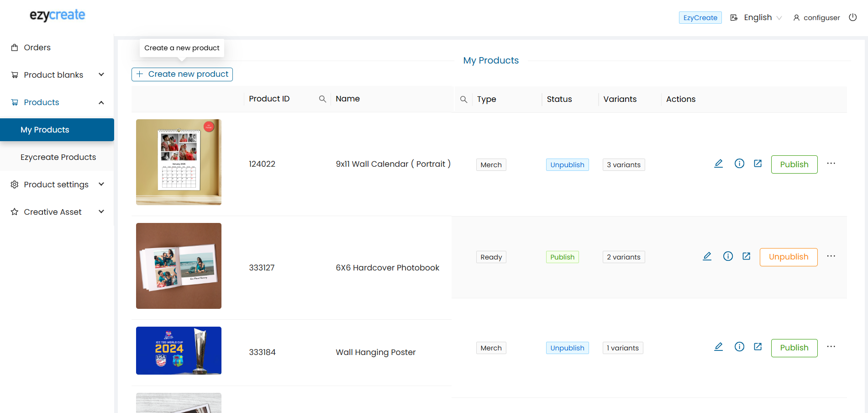Expand the Product blanks menu
The height and width of the screenshot is (413, 868).
tap(57, 75)
